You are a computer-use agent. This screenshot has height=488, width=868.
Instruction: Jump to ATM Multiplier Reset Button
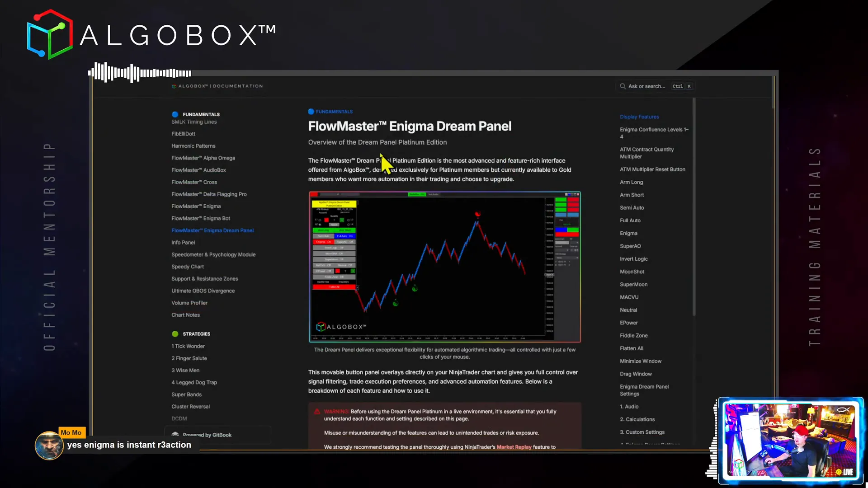click(x=652, y=169)
